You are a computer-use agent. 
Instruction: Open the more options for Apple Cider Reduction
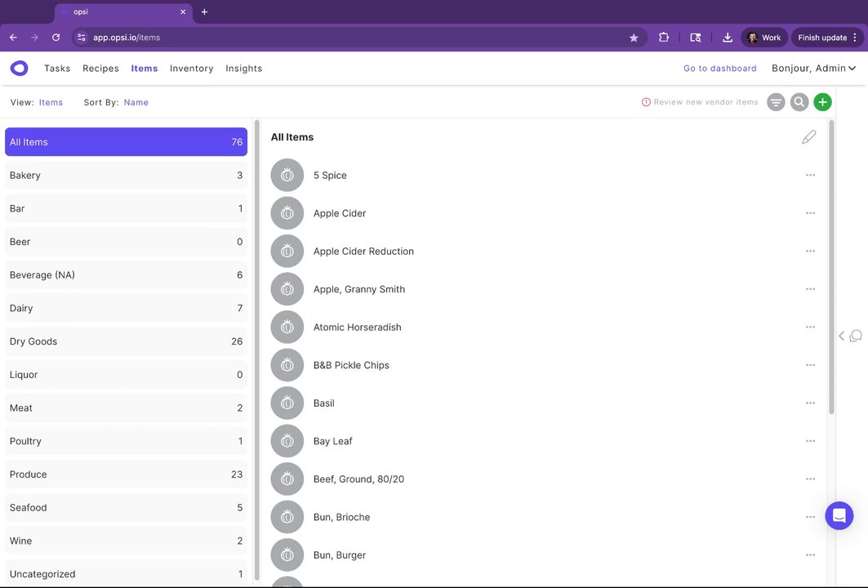(x=810, y=251)
